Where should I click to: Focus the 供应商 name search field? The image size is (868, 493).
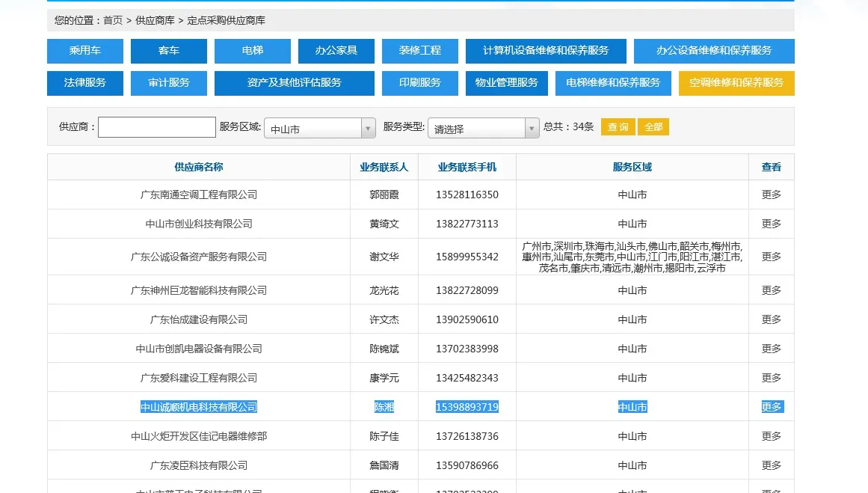(157, 127)
